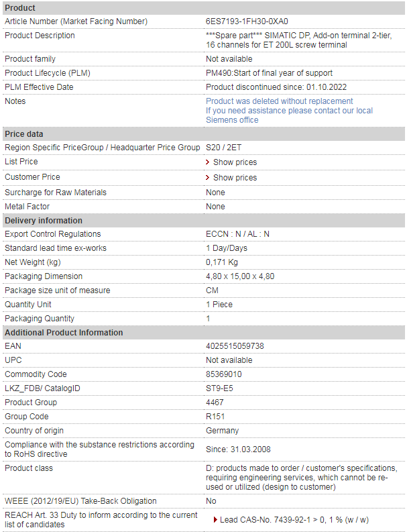Click the Additional Product Information header

coord(204,333)
